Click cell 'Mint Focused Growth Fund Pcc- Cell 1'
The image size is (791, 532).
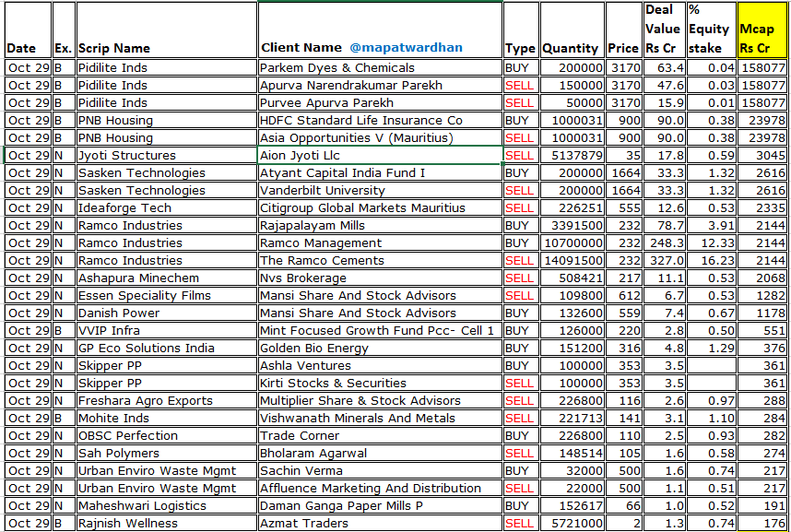point(380,331)
